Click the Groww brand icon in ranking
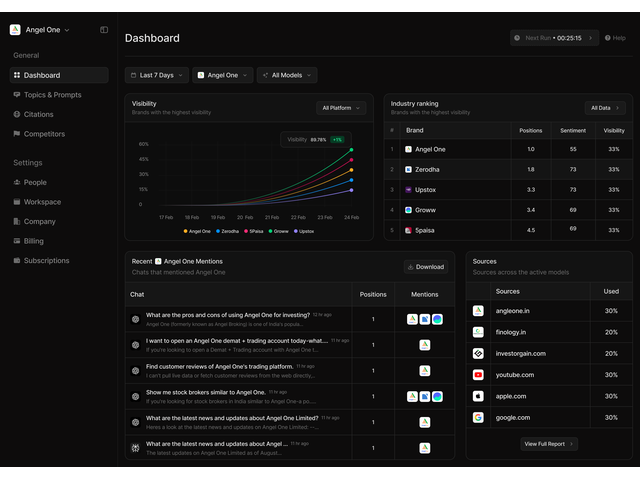The width and height of the screenshot is (640, 480). click(408, 210)
